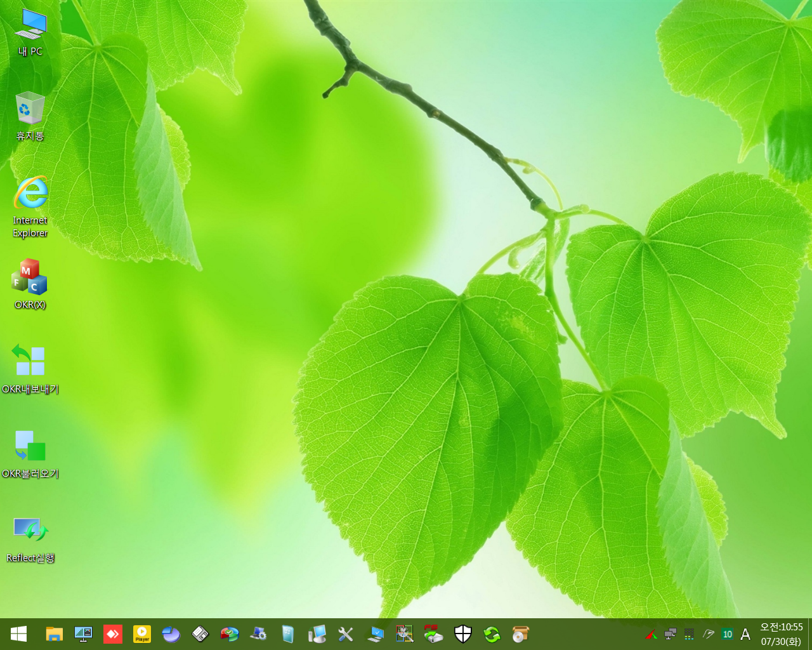812x650 pixels.
Task: Open the cardboard box with disc icon
Action: pyautogui.click(x=521, y=634)
